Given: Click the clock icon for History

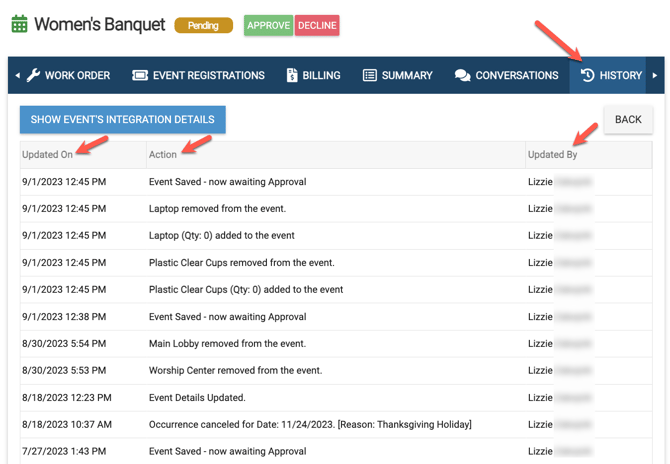Looking at the screenshot, I should coord(587,75).
